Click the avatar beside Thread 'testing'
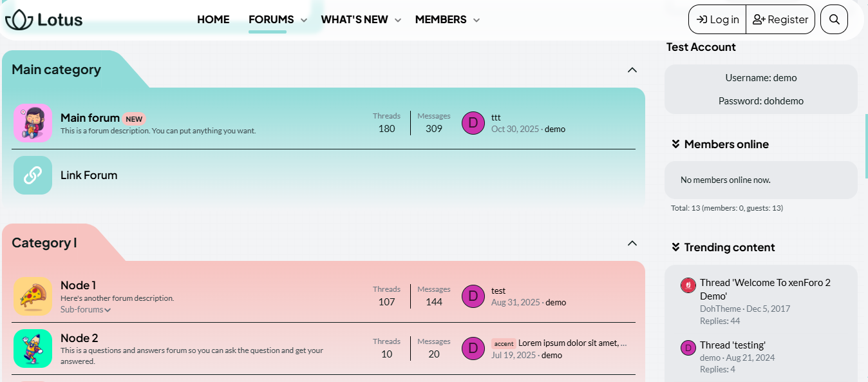Screen dimensions: 868x382 (x=688, y=348)
